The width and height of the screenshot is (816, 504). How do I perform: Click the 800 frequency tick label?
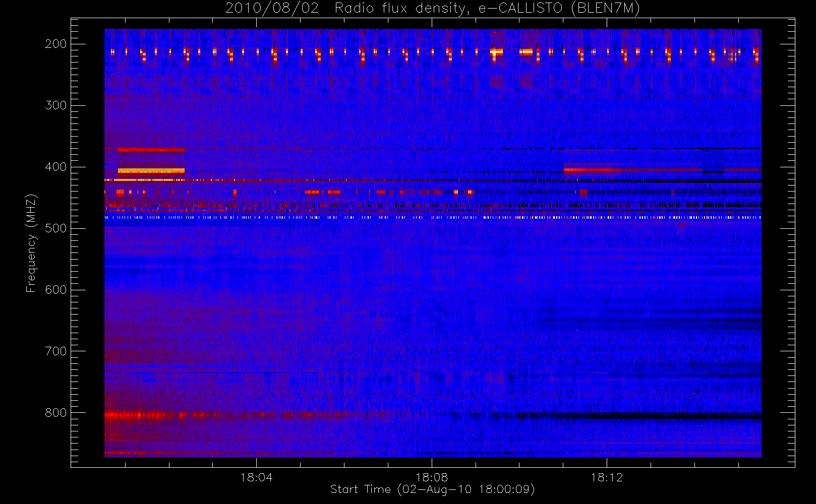(x=56, y=413)
